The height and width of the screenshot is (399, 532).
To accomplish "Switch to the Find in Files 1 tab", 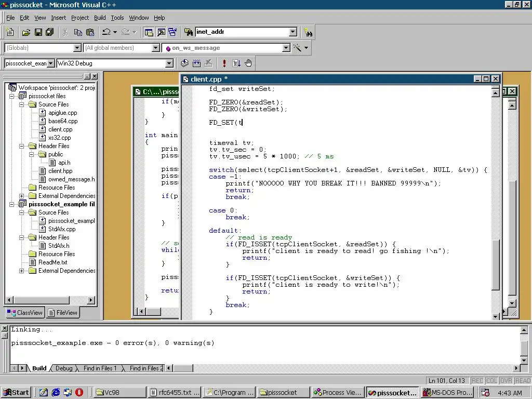I will [x=100, y=368].
